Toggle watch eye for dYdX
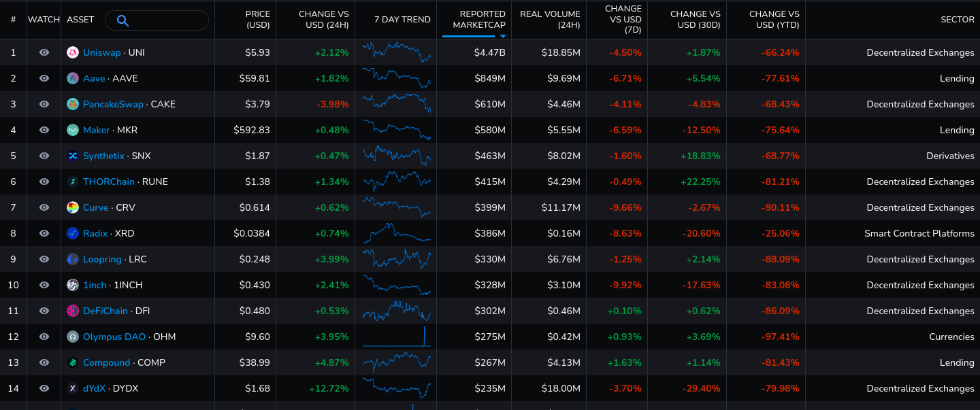The image size is (980, 410). [x=44, y=388]
